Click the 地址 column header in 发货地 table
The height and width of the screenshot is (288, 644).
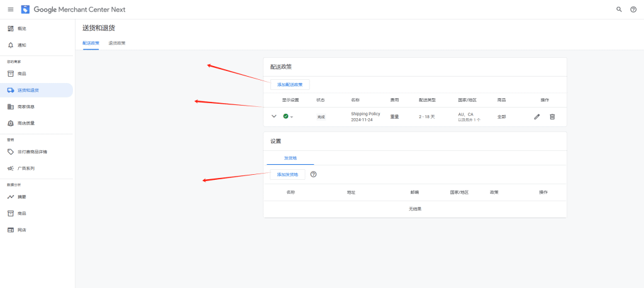pos(351,192)
